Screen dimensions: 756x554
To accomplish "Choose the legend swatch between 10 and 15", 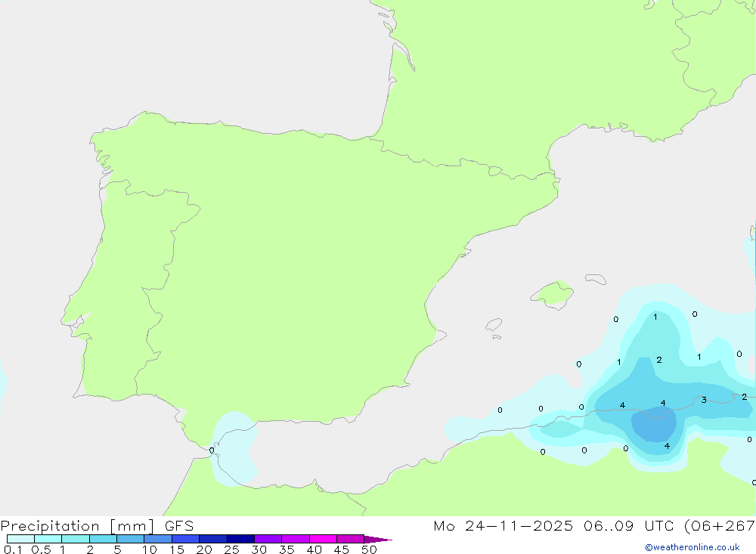I will pyautogui.click(x=158, y=539).
